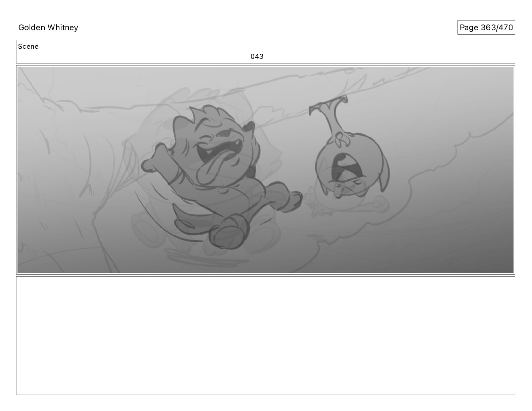The width and height of the screenshot is (532, 411).
Task: Click the 'Page 363/470' page indicator
Action: pos(486,28)
